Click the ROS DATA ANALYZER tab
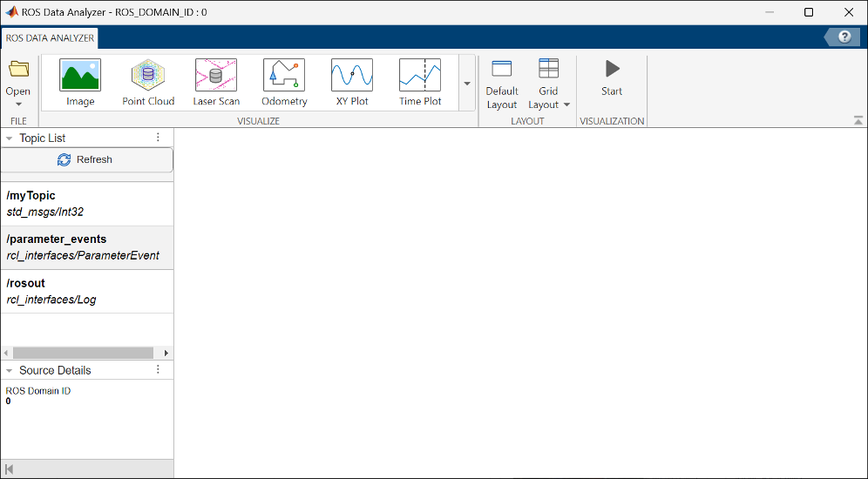This screenshot has width=868, height=479. click(x=50, y=38)
